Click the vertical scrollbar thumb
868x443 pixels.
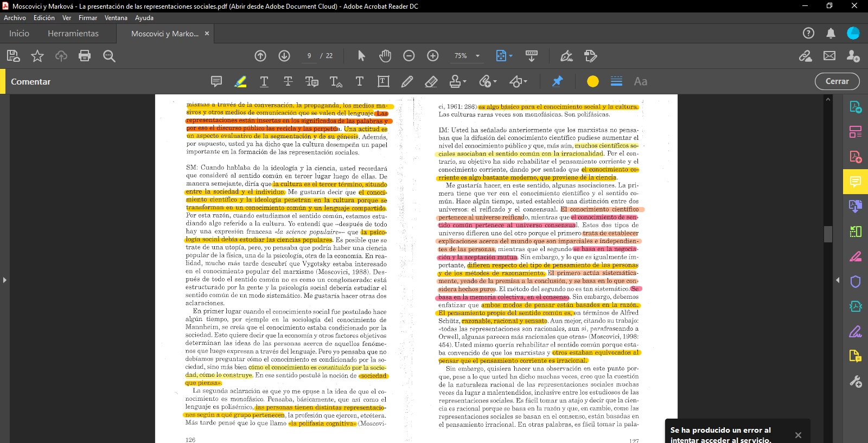coord(828,234)
